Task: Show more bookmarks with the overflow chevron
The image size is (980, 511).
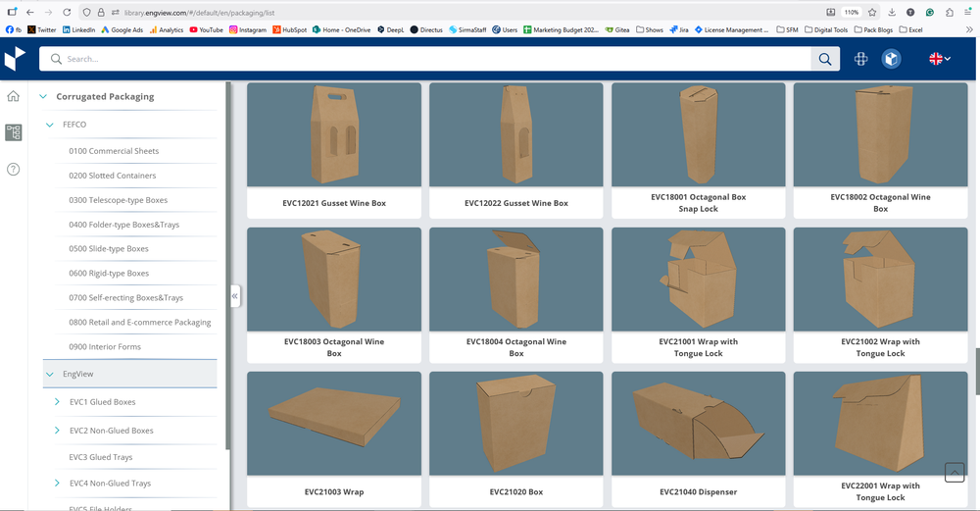Action: (x=969, y=29)
